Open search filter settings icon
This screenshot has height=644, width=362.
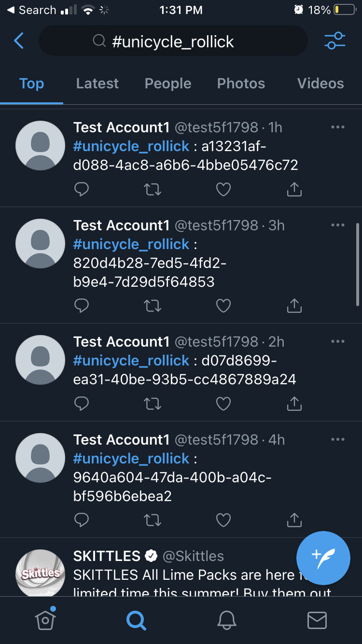(x=335, y=41)
